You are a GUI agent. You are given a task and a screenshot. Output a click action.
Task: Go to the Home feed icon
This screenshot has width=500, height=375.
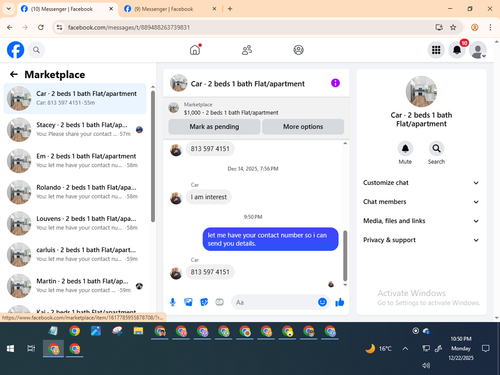(x=195, y=50)
